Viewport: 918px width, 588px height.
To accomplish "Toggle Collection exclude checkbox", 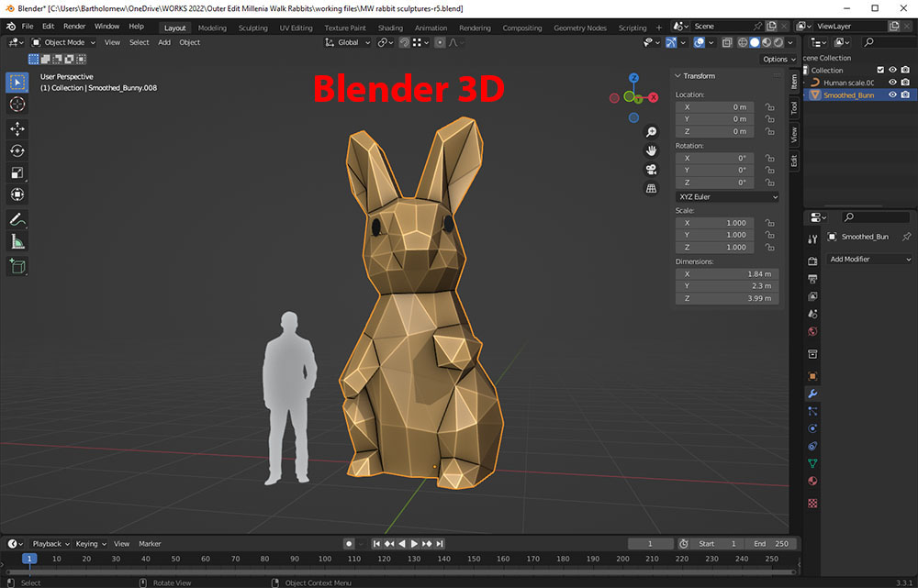I will [880, 71].
